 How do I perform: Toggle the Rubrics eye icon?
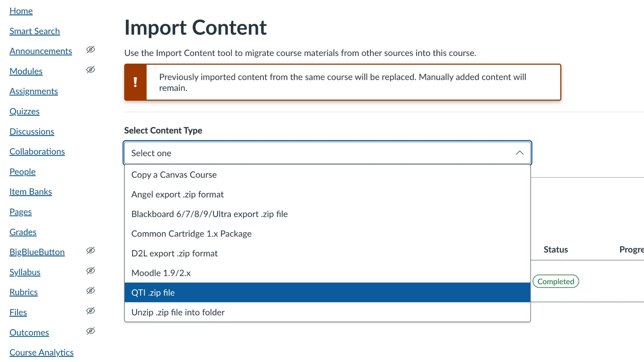click(91, 291)
